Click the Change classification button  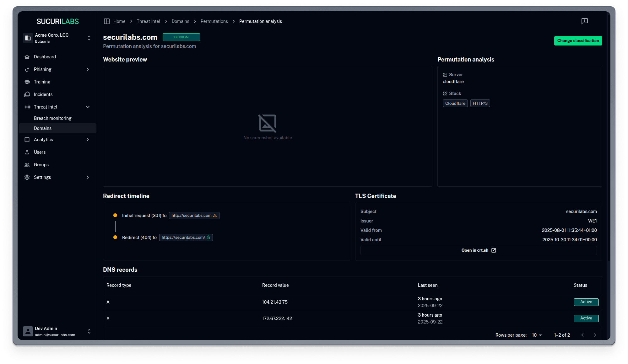tap(578, 41)
